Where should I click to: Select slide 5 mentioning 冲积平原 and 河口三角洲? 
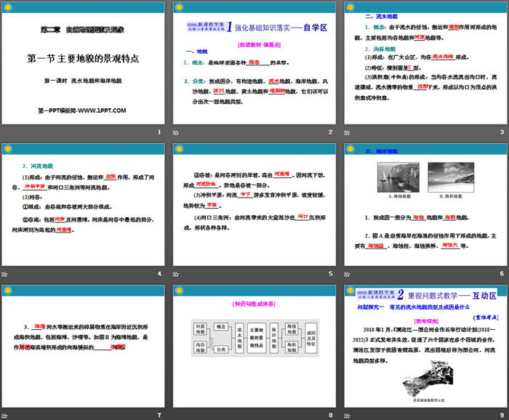coord(254,204)
